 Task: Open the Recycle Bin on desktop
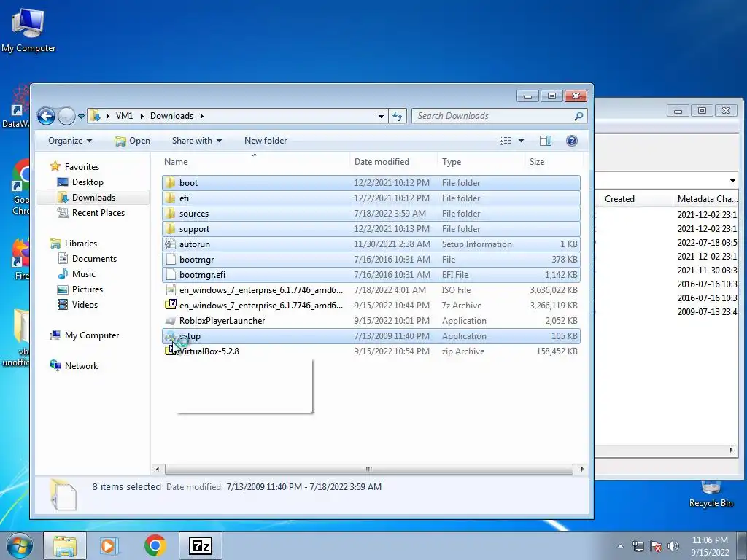click(x=711, y=494)
